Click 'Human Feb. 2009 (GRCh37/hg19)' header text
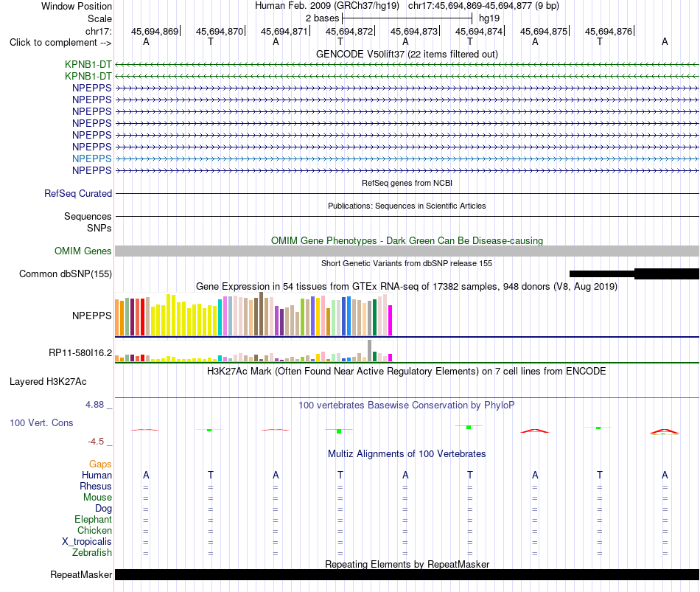Image resolution: width=700 pixels, height=592 pixels. click(326, 6)
